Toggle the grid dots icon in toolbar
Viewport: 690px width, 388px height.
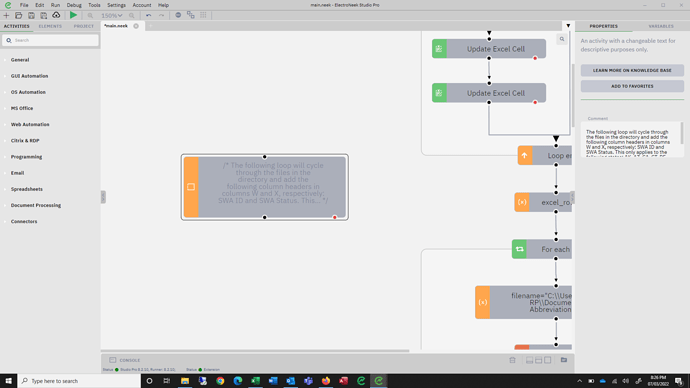click(x=203, y=15)
